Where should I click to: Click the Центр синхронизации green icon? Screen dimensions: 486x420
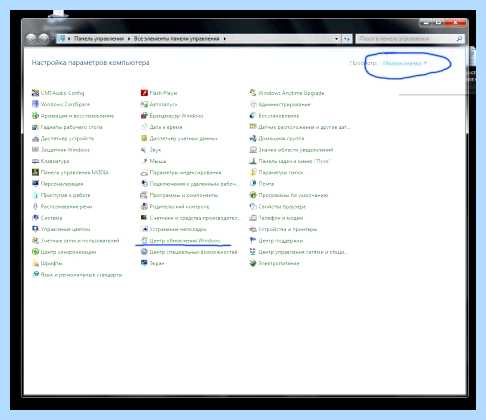(35, 252)
